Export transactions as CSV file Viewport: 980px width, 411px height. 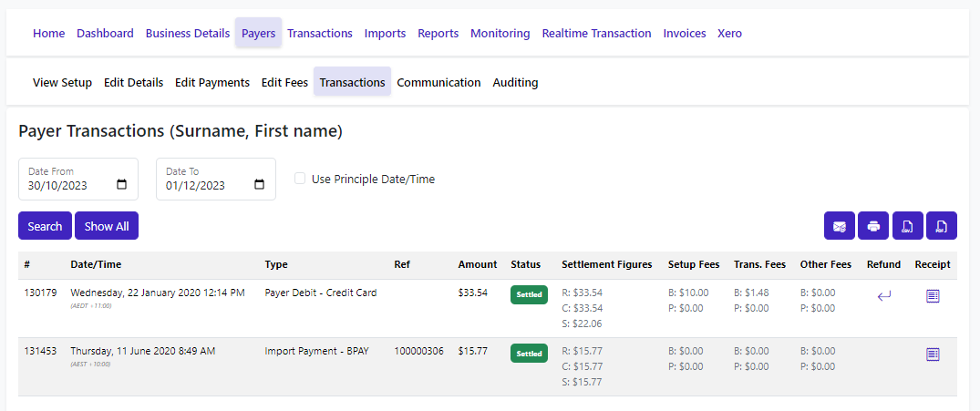(x=907, y=226)
